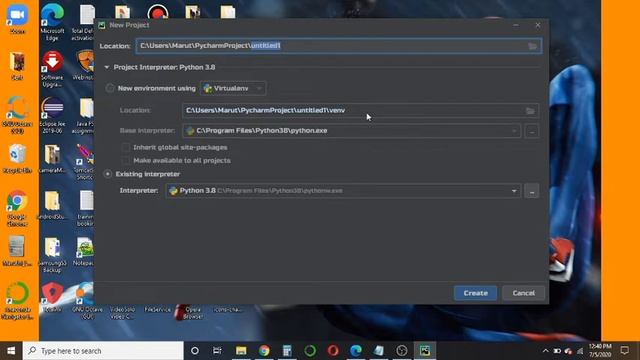
Task: Enable Make available to all projects checkbox
Action: point(126,160)
